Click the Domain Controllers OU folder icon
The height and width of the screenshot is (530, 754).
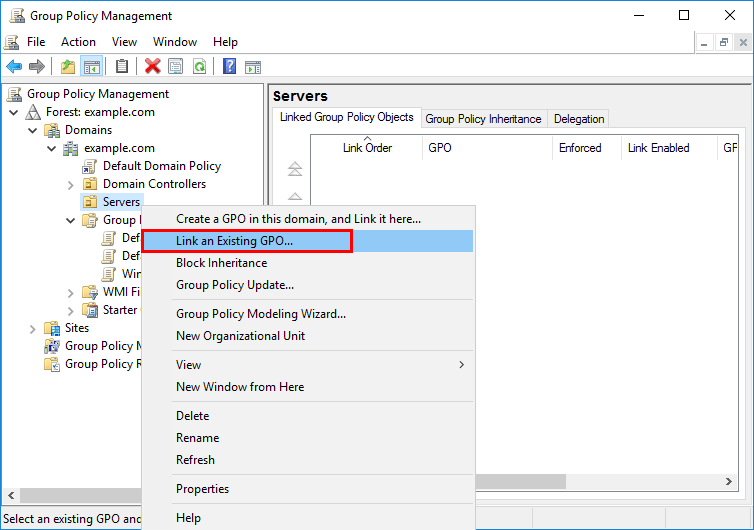pyautogui.click(x=90, y=184)
